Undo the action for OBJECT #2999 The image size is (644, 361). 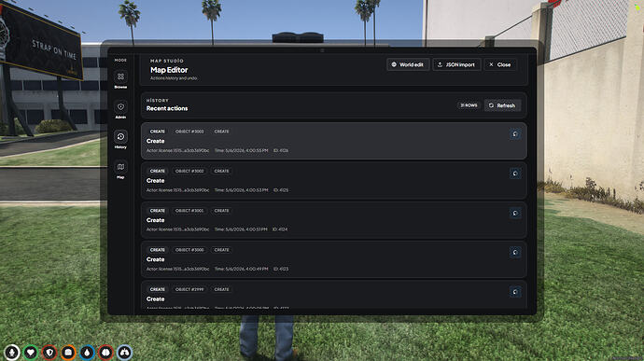(x=515, y=292)
